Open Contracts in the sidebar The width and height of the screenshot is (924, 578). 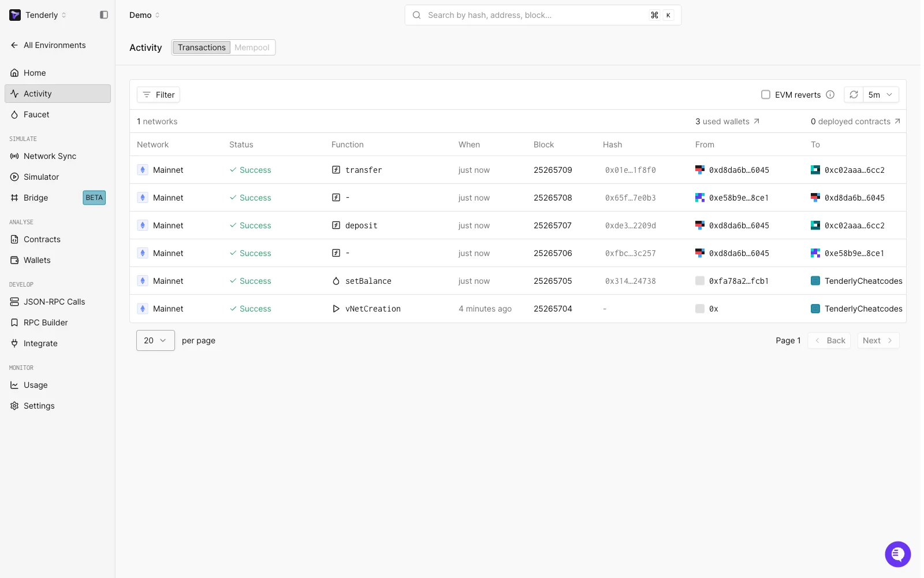[58, 239]
